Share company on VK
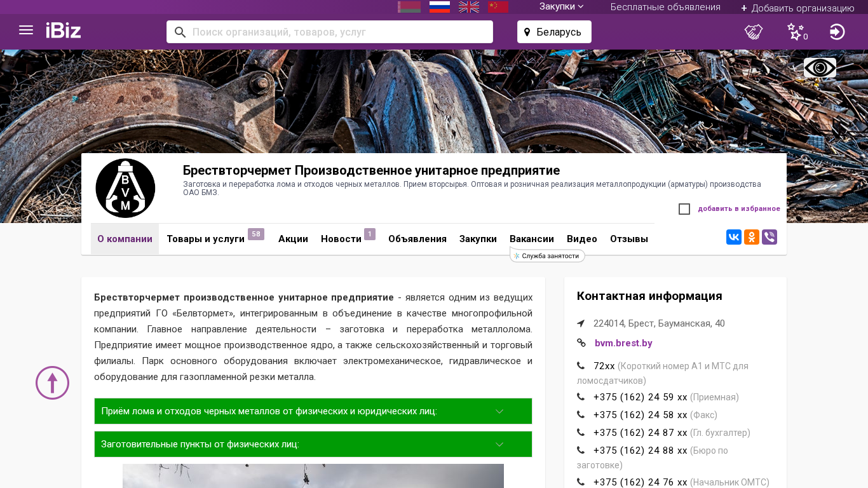 [x=734, y=238]
